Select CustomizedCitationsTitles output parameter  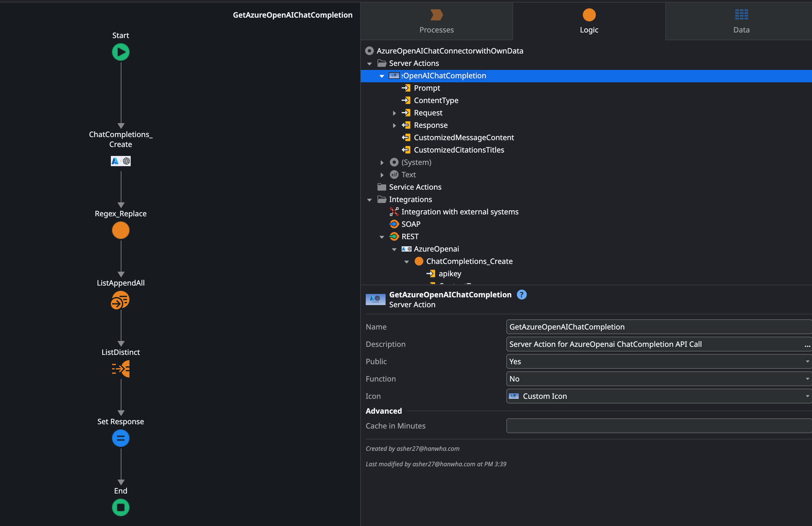pyautogui.click(x=459, y=150)
